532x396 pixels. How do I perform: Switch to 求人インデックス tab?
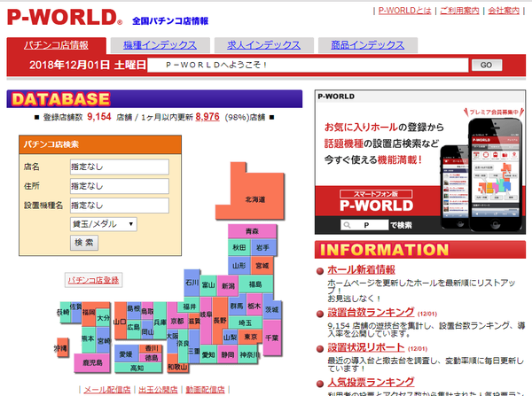point(263,45)
